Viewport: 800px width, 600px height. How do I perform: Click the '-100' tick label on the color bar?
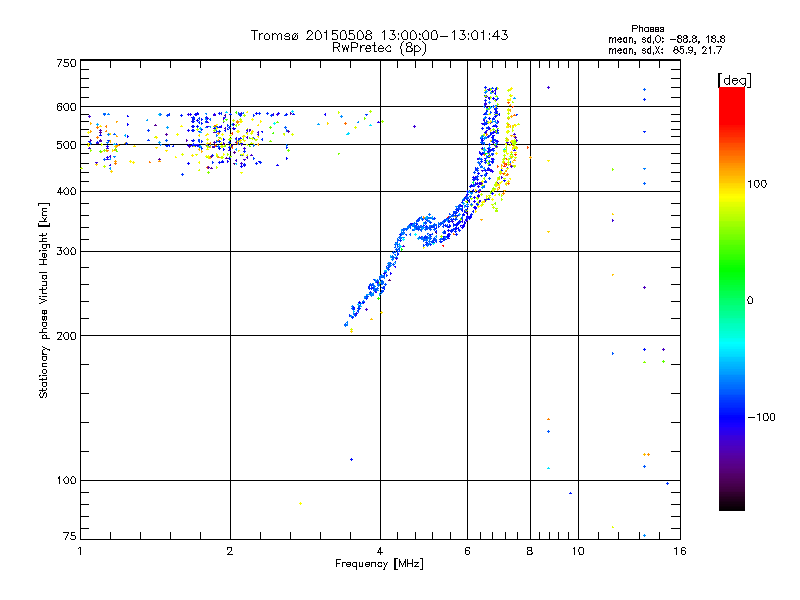(x=761, y=417)
